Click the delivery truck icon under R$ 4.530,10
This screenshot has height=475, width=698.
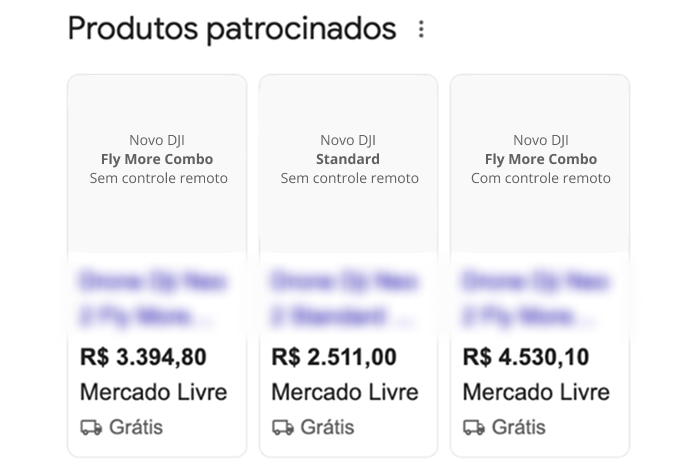click(x=474, y=427)
